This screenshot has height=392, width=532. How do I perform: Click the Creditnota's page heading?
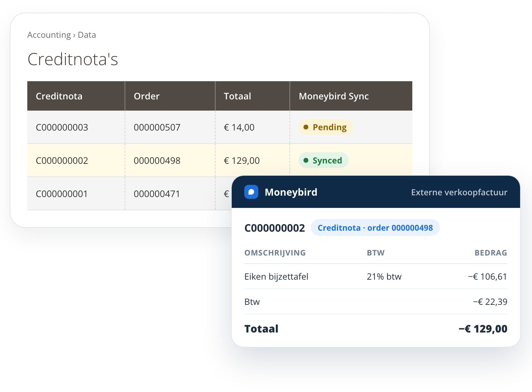pyautogui.click(x=73, y=59)
